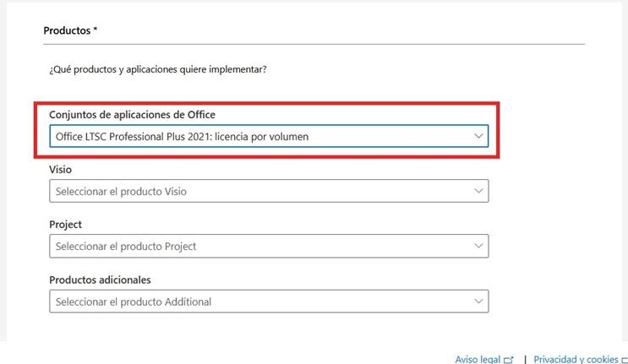628x364 pixels.
Task: Click the Conjuntos de aplicaciones de Office label
Action: 138,115
